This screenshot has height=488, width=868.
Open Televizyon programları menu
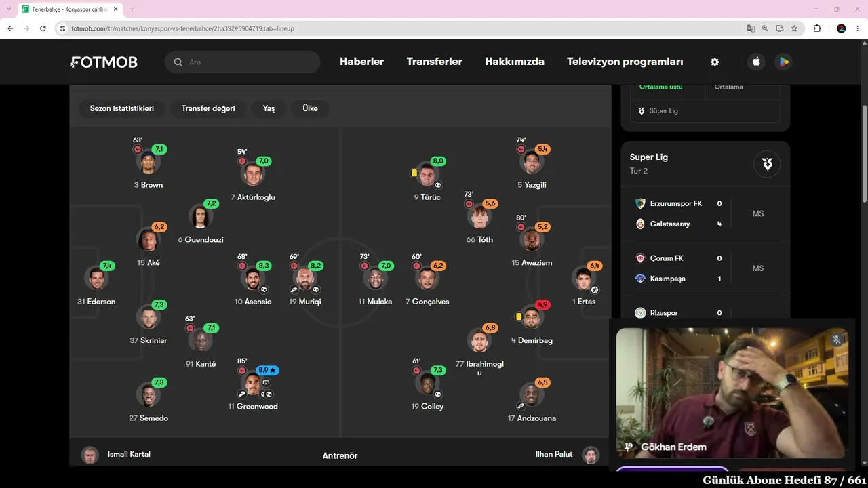625,62
